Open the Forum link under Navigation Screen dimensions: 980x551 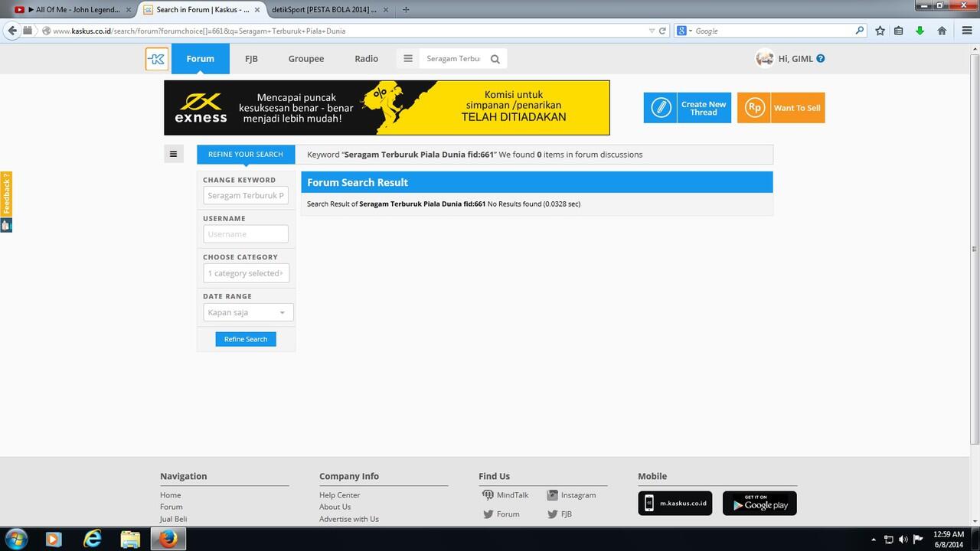[171, 507]
